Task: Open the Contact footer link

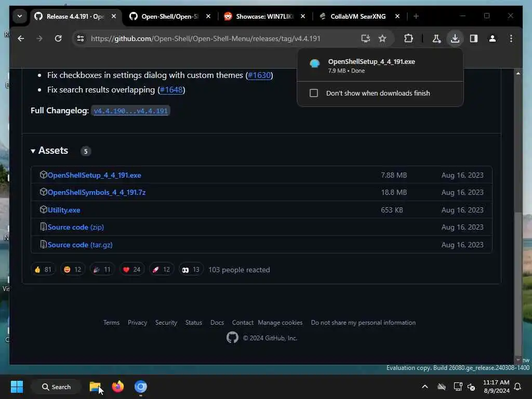Action: [x=243, y=323]
